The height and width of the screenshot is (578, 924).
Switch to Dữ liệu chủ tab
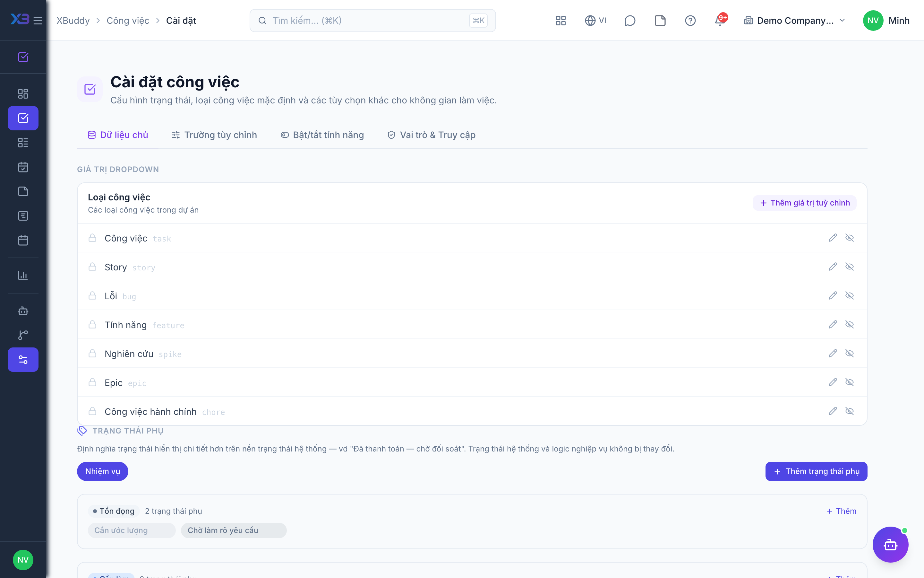118,135
